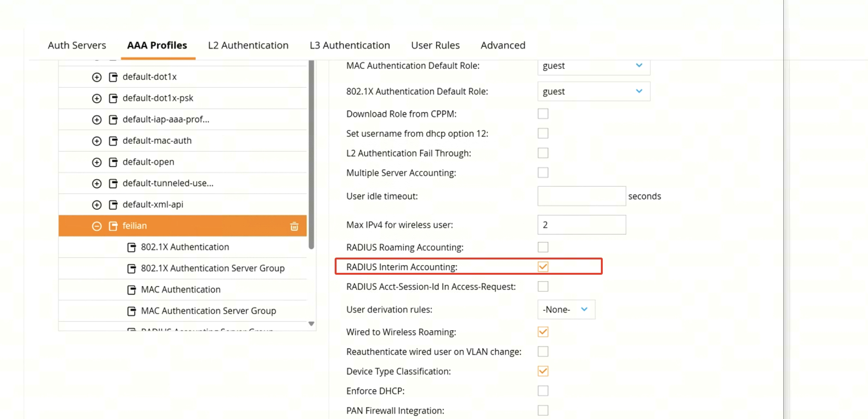Click the MAC Authentication item icon
The image size is (868, 419).
pos(131,290)
